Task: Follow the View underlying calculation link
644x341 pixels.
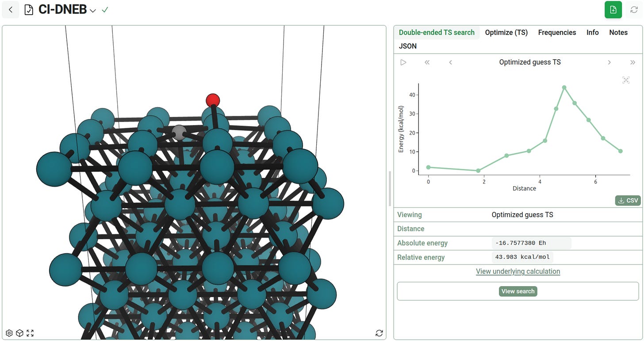Action: tap(518, 272)
